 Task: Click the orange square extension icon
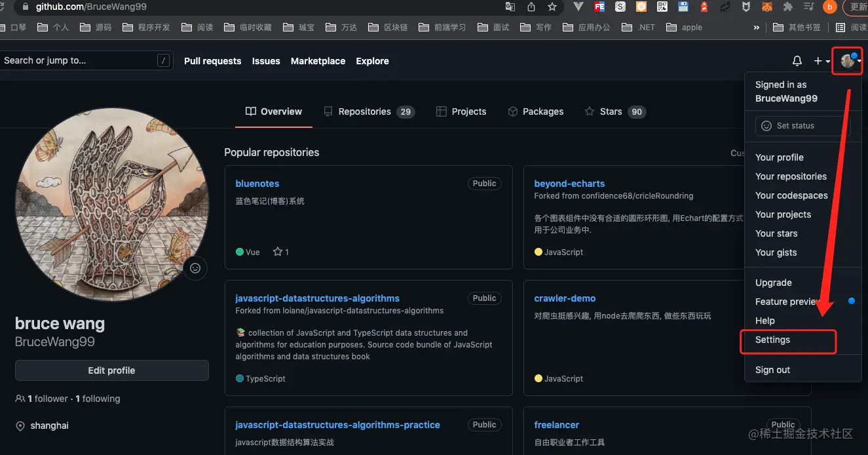click(641, 7)
